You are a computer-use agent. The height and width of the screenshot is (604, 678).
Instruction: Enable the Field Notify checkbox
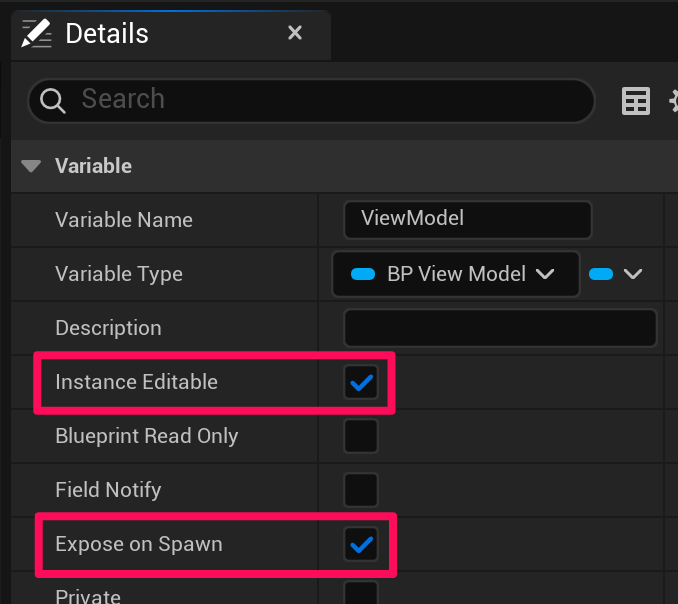click(361, 490)
